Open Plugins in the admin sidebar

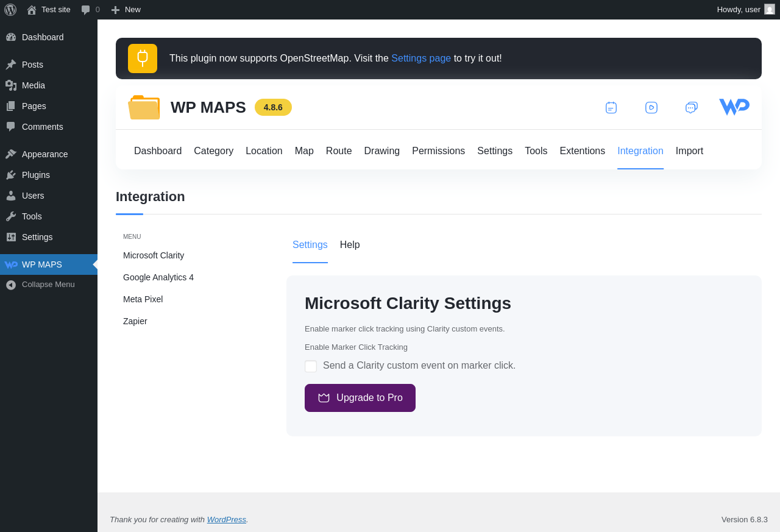[x=36, y=175]
